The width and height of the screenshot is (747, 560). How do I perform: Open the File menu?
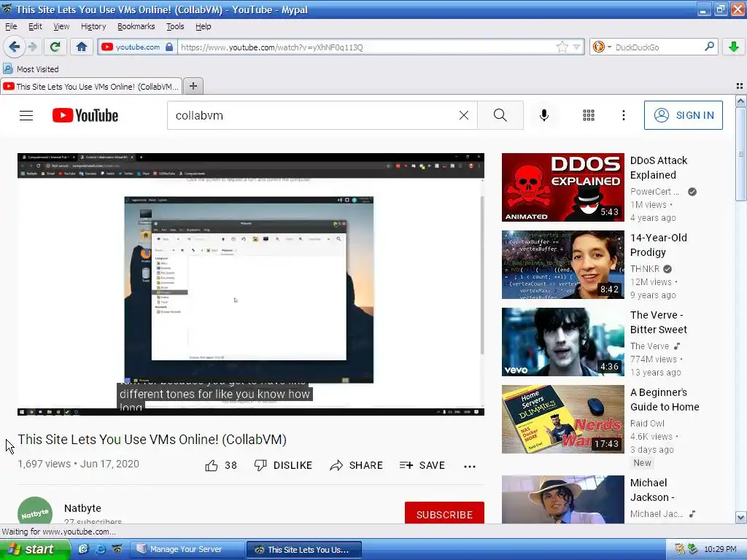point(11,26)
